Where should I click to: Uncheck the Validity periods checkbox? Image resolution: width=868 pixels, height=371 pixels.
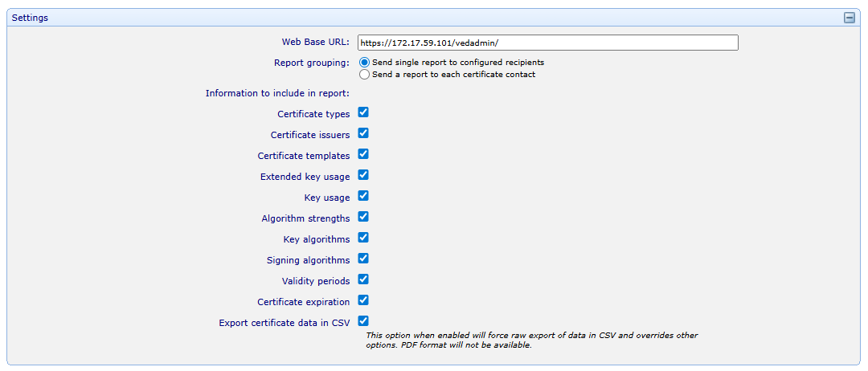pyautogui.click(x=363, y=280)
